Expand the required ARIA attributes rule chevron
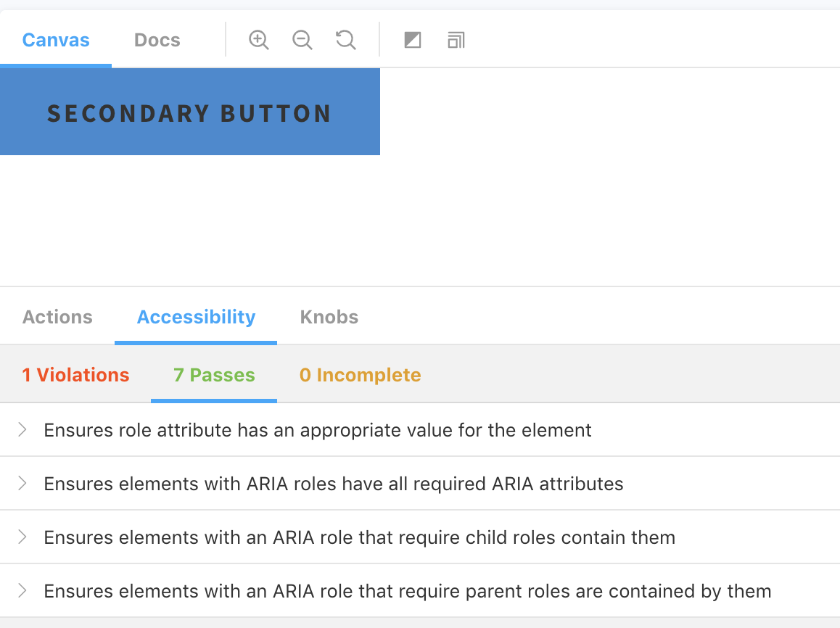 [x=22, y=484]
